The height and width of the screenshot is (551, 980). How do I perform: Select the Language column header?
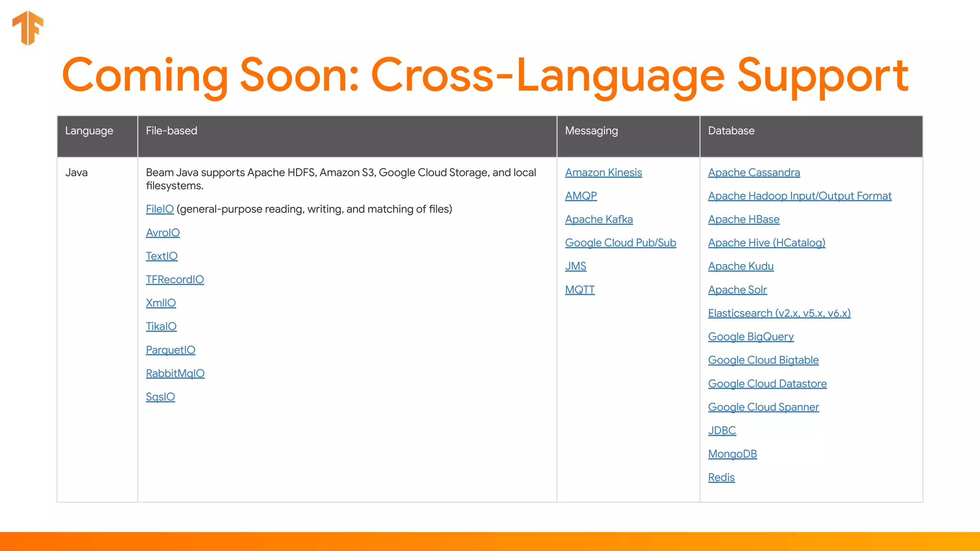coord(98,136)
